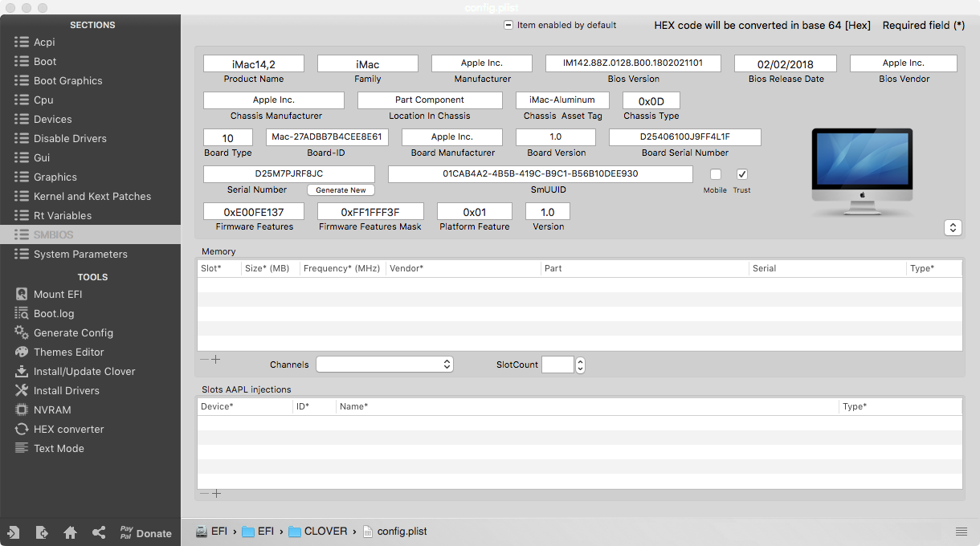Viewport: 980px width, 546px height.
Task: Open the Mount EFI tool
Action: point(58,294)
